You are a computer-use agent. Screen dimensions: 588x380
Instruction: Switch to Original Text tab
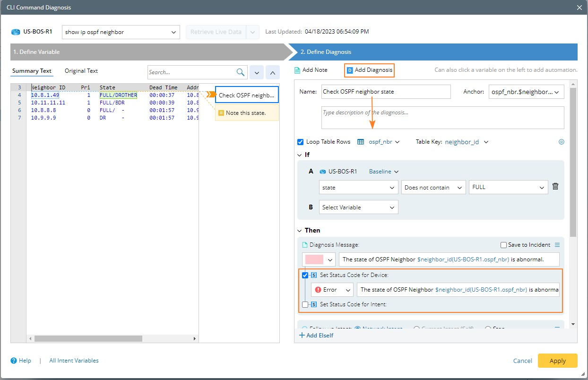pos(81,71)
